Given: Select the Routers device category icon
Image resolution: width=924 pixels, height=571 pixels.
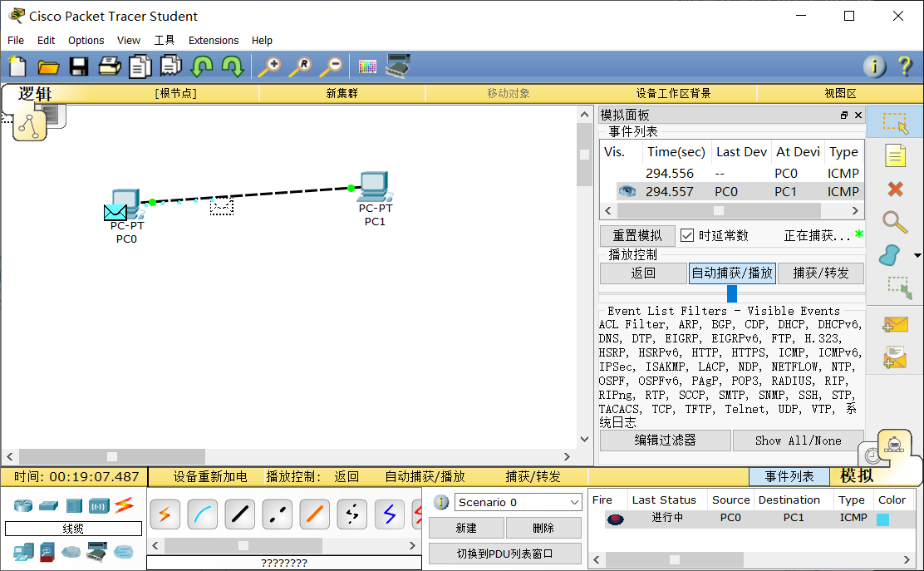Looking at the screenshot, I should tap(23, 505).
